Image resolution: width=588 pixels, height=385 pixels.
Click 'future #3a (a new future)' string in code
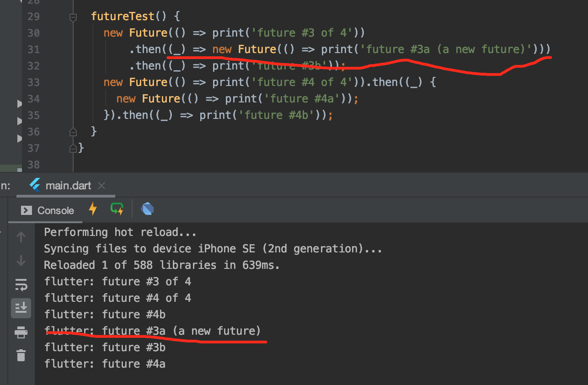(446, 49)
